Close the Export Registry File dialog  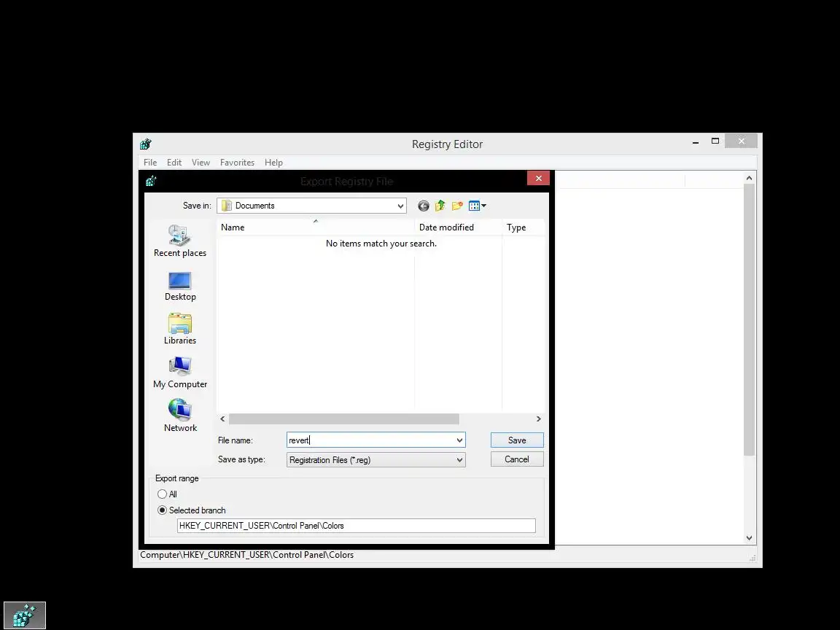(538, 179)
